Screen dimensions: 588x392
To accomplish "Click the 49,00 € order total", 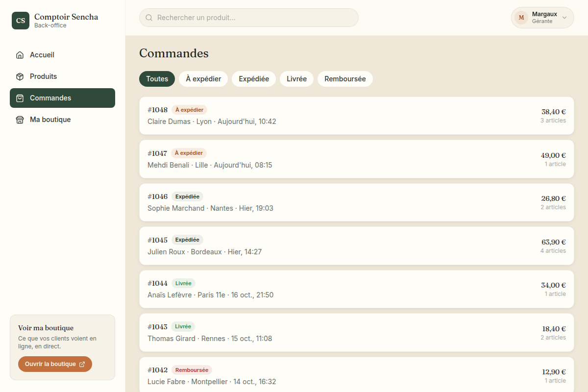I will click(x=553, y=155).
